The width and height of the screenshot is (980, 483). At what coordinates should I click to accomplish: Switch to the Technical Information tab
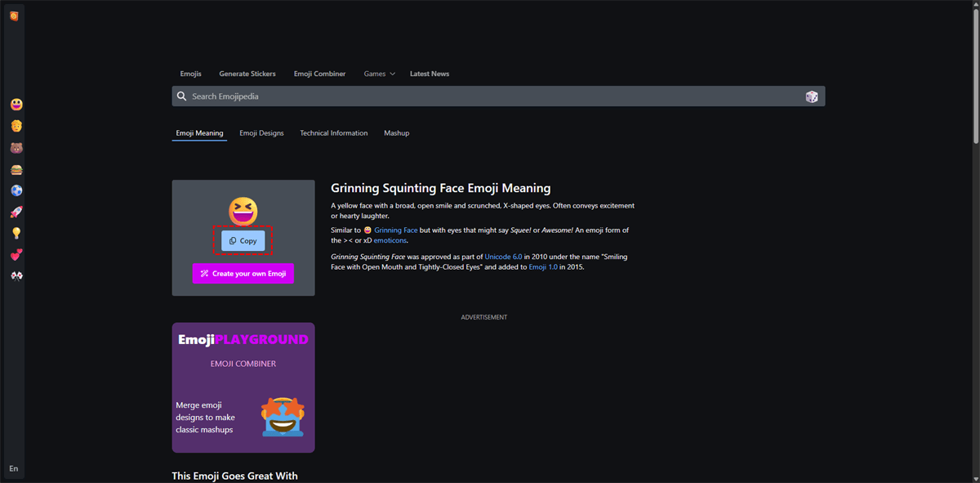334,133
